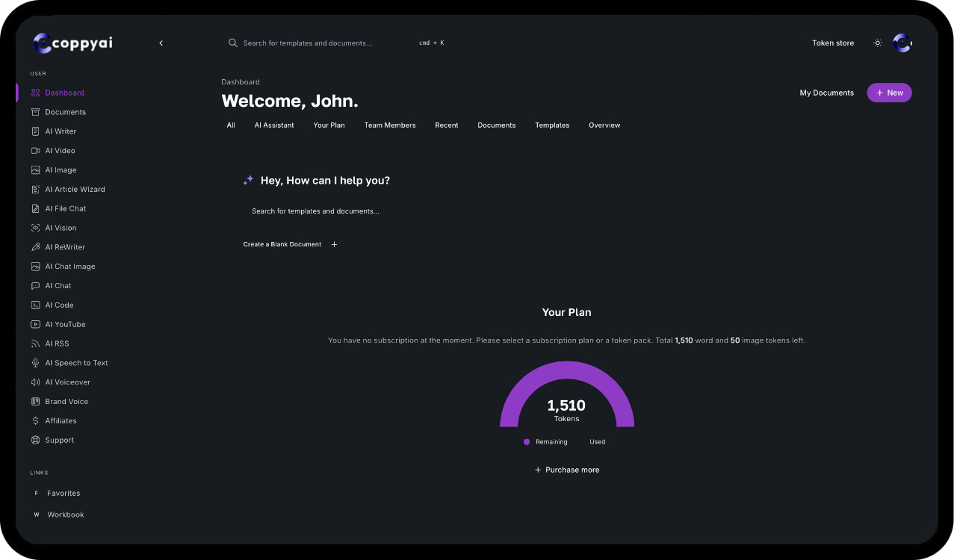
Task: Open the user profile avatar menu
Action: coord(902,43)
